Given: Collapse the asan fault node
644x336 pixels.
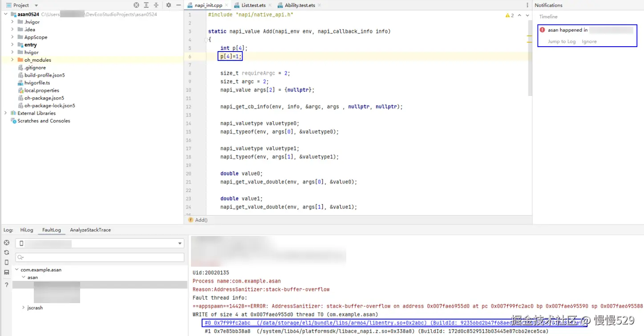Looking at the screenshot, I should 24,277.
